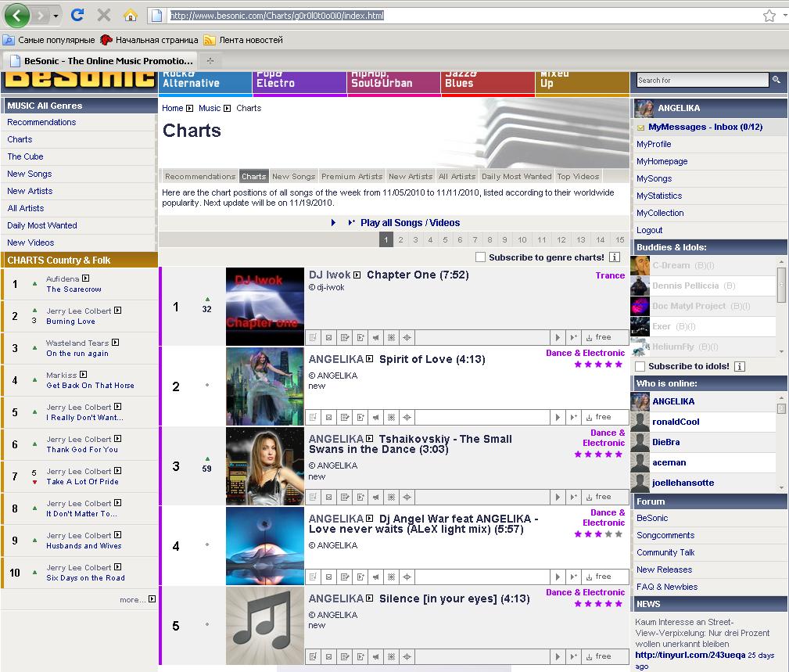
Task: Tick the Subscribe to idols checkbox
Action: (640, 366)
